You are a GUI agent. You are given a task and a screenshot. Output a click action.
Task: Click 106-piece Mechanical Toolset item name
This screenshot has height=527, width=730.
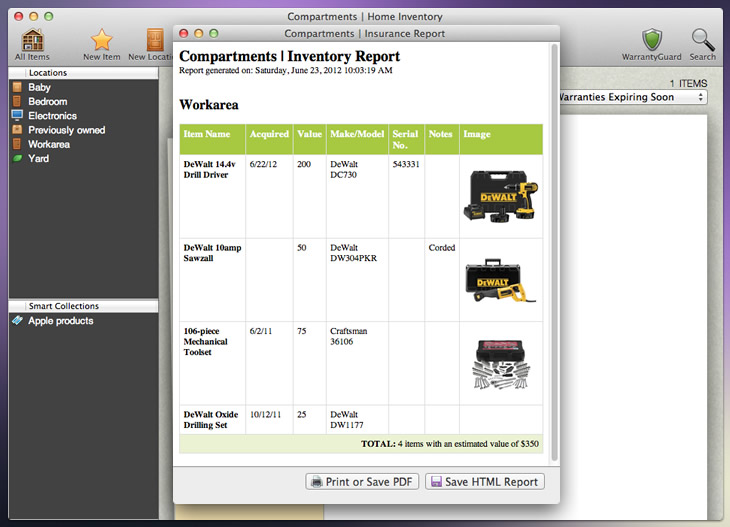[x=205, y=341]
